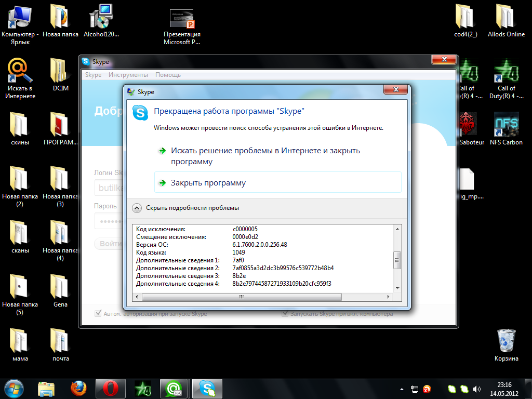
Task: Select the Новая папка (4) folder
Action: click(x=60, y=241)
